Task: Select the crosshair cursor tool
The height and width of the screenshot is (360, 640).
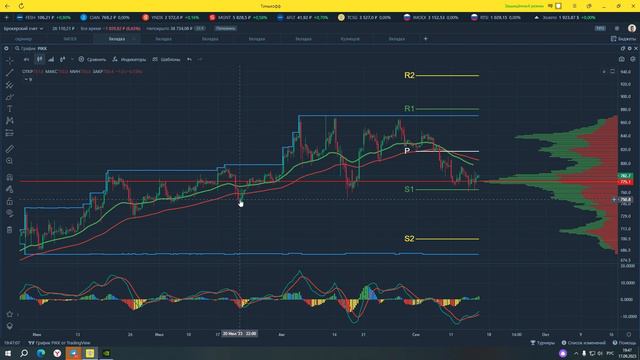Action: click(x=9, y=60)
